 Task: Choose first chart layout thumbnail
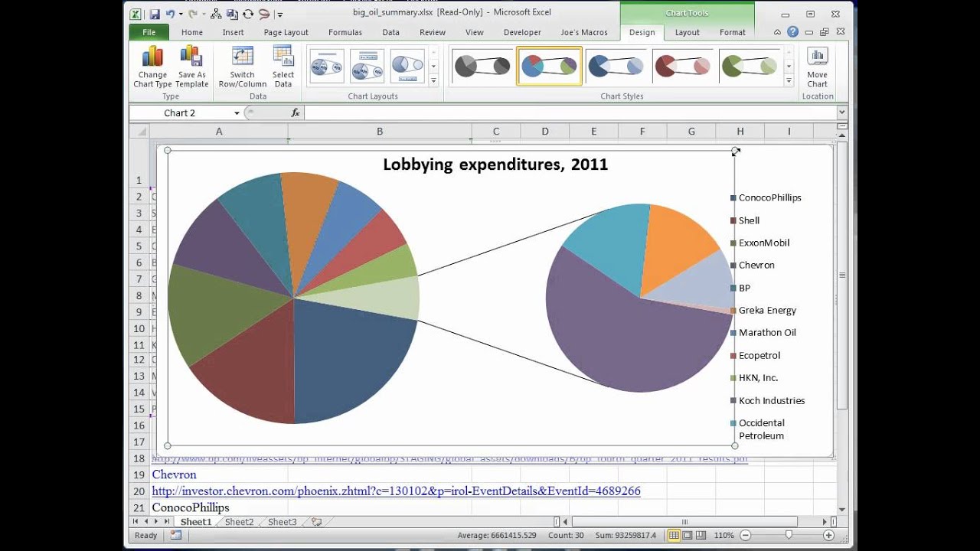[328, 67]
